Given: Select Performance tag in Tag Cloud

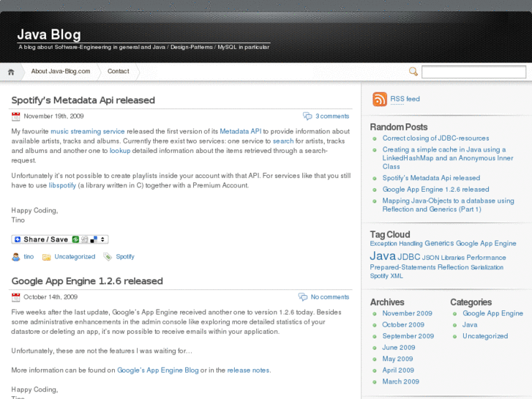Looking at the screenshot, I should point(486,258).
